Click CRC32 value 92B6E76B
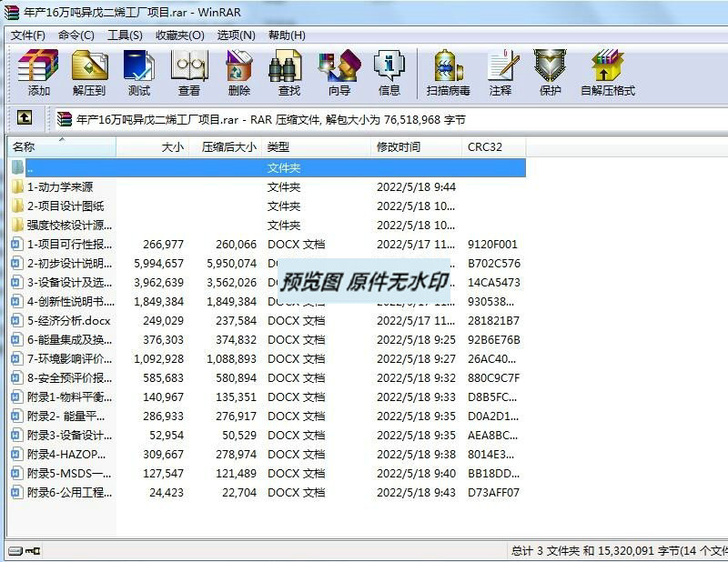This screenshot has width=728, height=562. coord(493,340)
